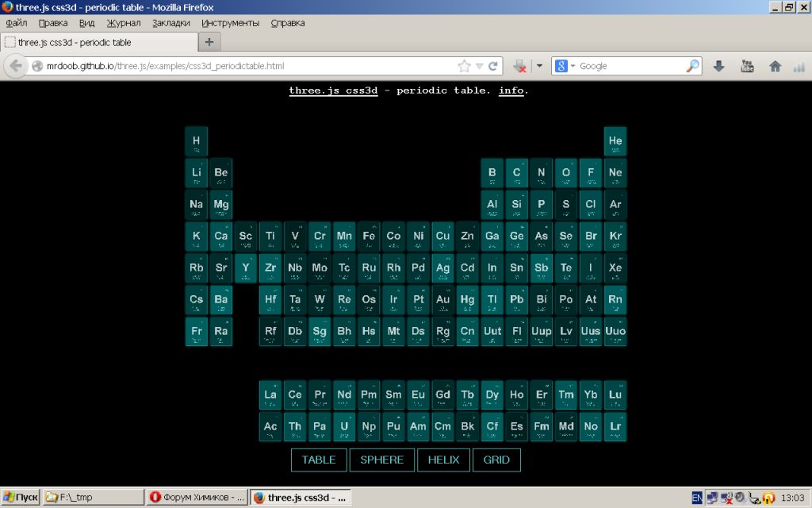
Task: Click the download helper icon with red X
Action: pyautogui.click(x=519, y=67)
